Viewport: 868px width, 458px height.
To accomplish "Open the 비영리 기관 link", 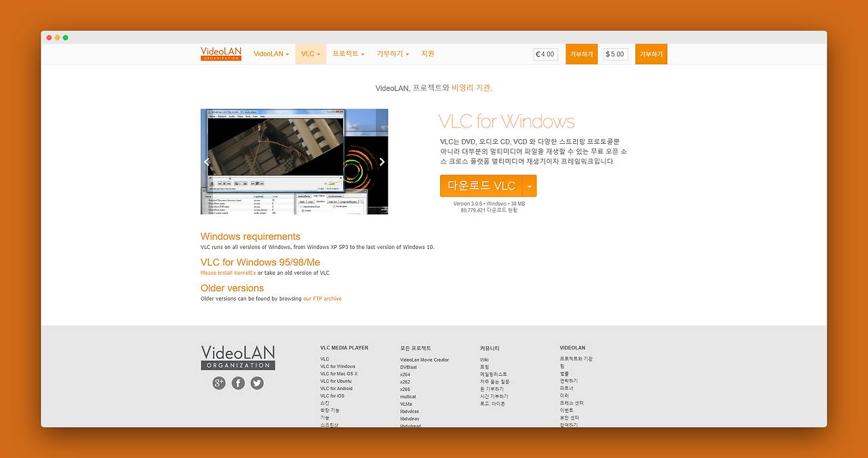I will click(471, 88).
